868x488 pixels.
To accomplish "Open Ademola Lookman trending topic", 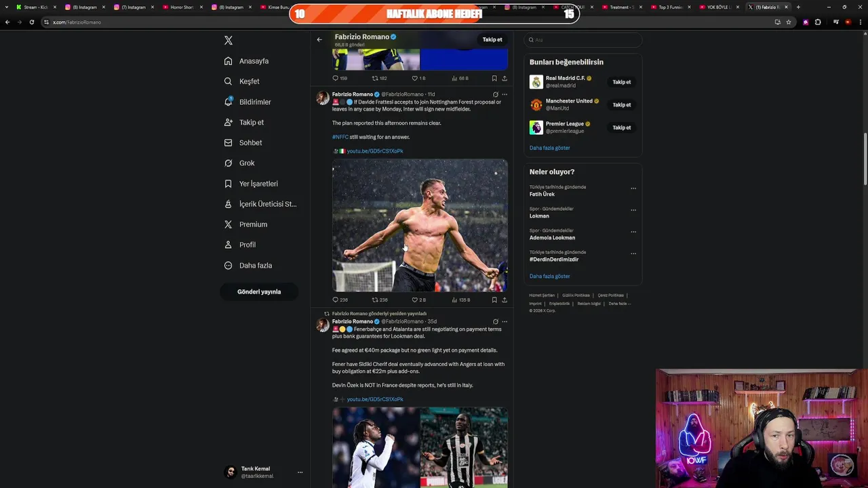I will pos(552,238).
